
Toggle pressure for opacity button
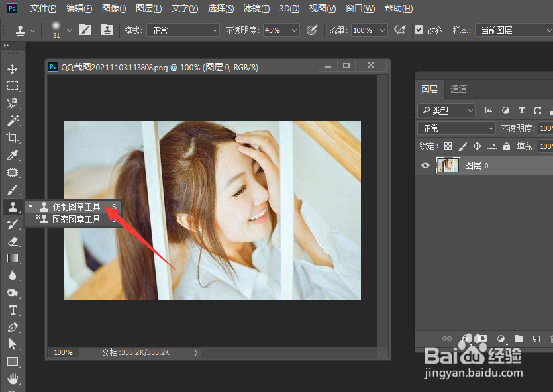(x=312, y=30)
